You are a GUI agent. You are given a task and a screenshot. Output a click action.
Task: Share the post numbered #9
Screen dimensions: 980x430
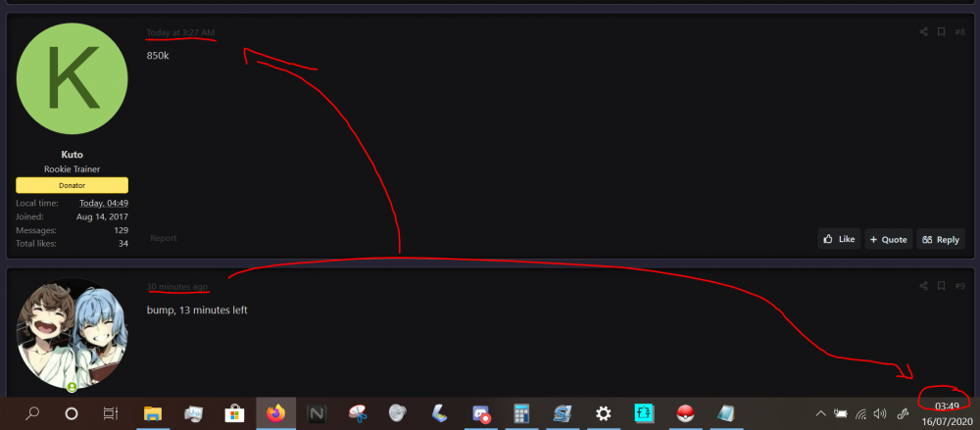coord(923,286)
